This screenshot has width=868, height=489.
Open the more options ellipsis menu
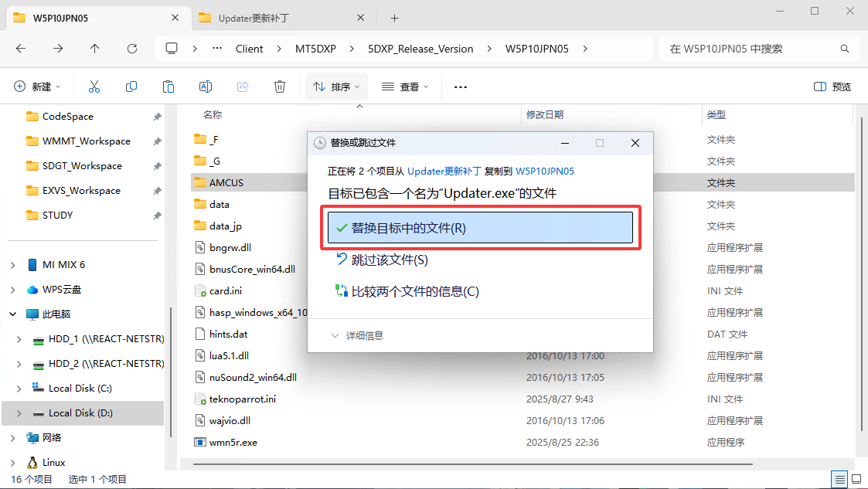(461, 87)
